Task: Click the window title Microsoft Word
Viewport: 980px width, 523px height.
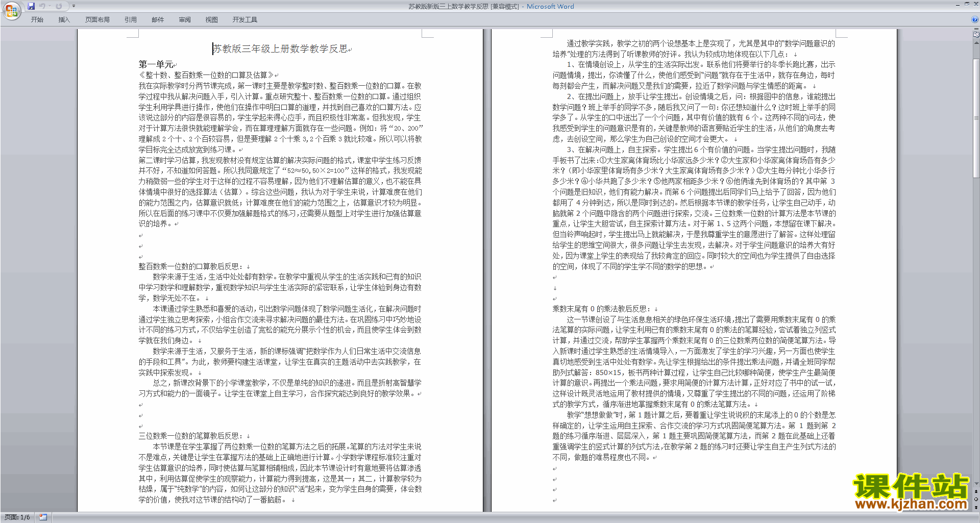Action: (550, 6)
